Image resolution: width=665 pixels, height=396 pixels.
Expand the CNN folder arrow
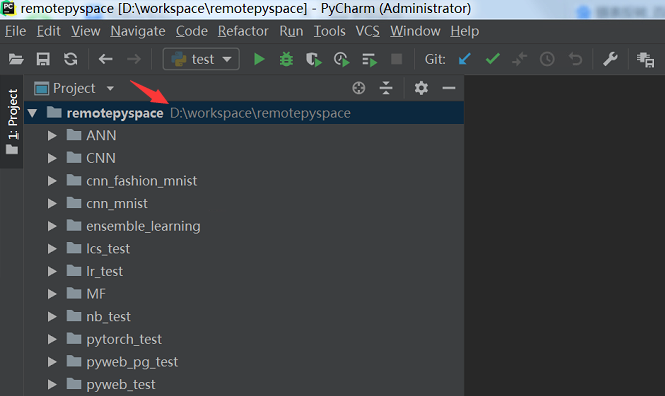click(x=52, y=158)
